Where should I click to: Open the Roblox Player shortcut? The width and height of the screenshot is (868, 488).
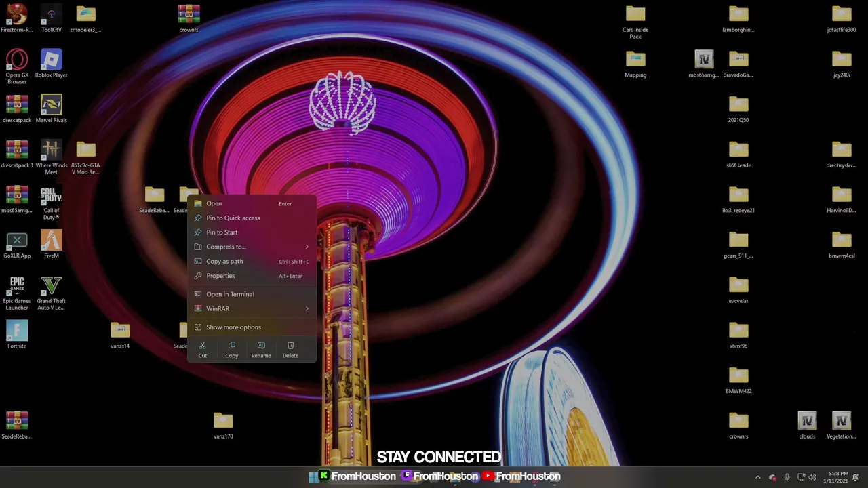tap(52, 64)
